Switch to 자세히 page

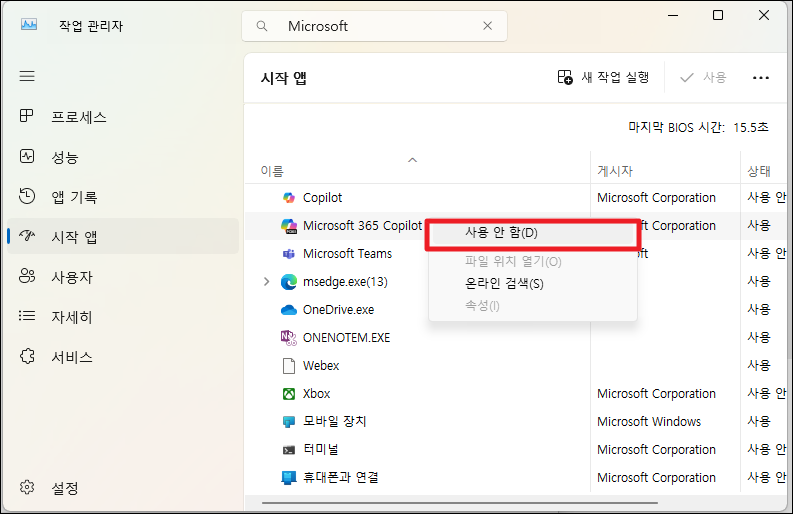[123, 316]
